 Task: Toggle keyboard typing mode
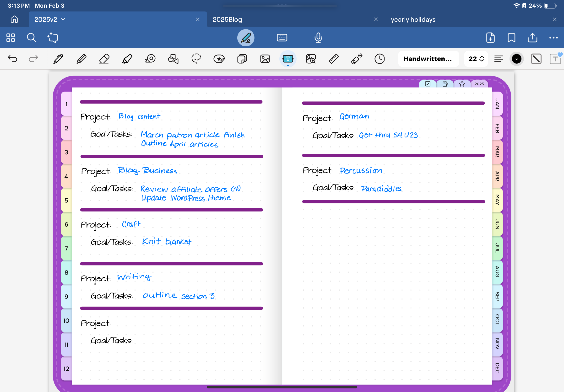pos(282,38)
